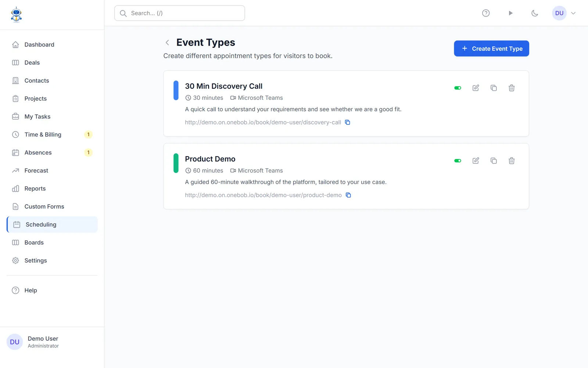
Task: Navigate to Projects
Action: [52, 99]
